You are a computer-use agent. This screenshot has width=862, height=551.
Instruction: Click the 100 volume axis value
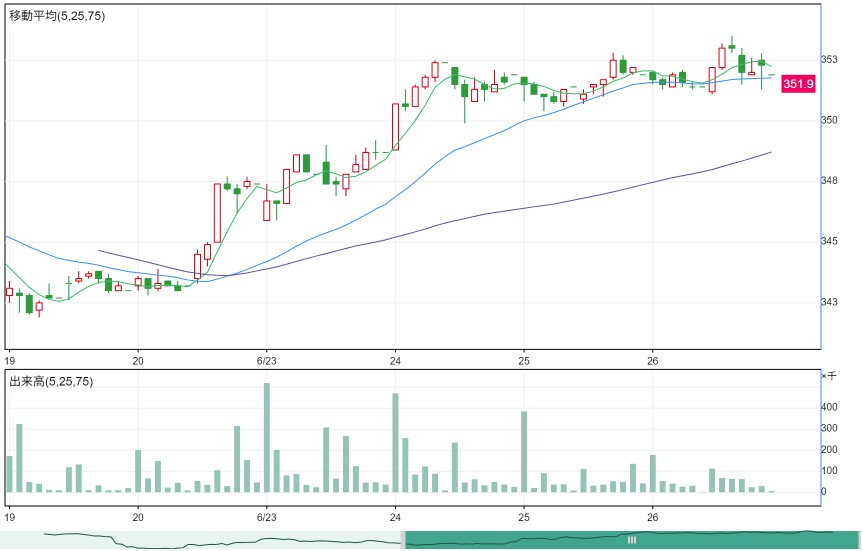[x=829, y=470]
